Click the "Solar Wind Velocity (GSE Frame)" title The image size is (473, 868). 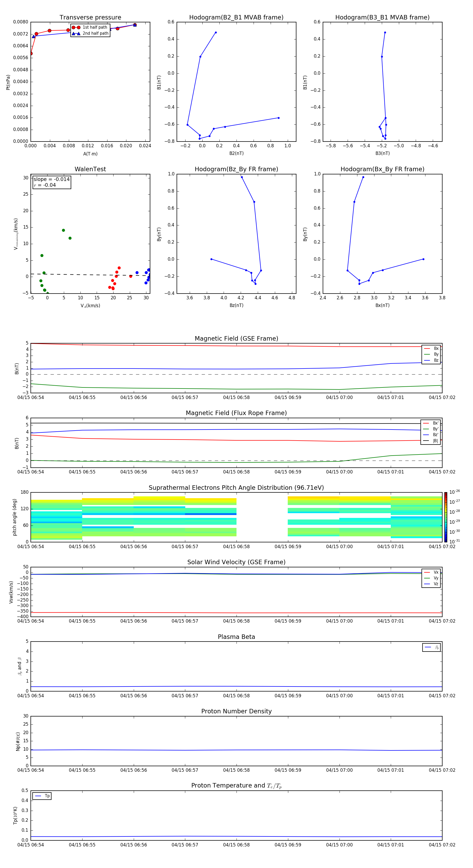pyautogui.click(x=236, y=562)
